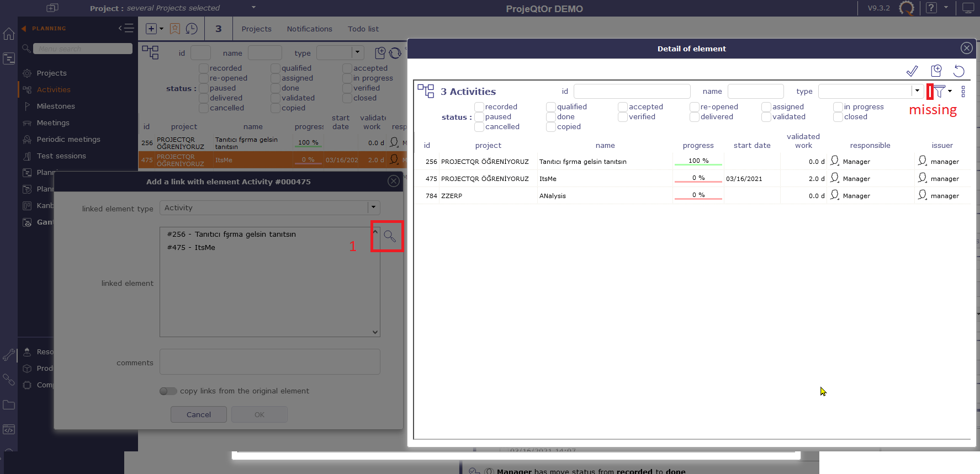Open the Notifications tab

[x=309, y=29]
